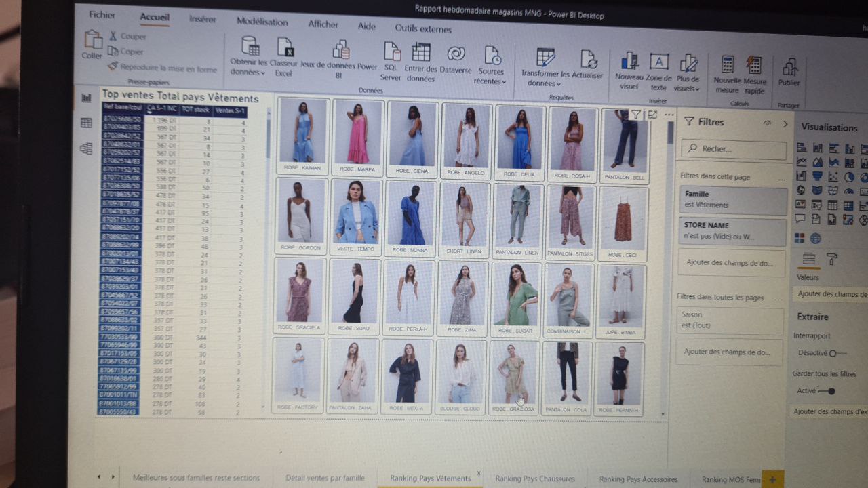This screenshot has height=488, width=868.
Task: Switch to the Insérer ribbon tab
Action: [203, 19]
